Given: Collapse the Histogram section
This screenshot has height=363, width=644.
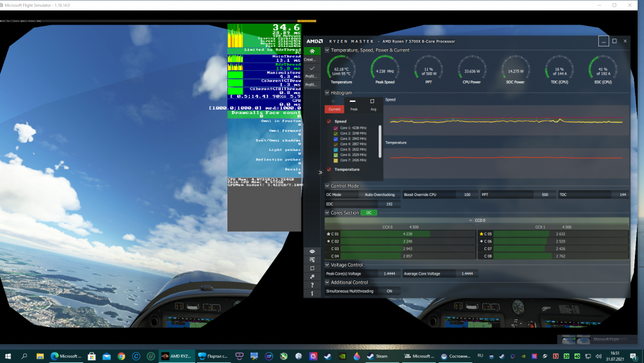Looking at the screenshot, I should point(327,93).
